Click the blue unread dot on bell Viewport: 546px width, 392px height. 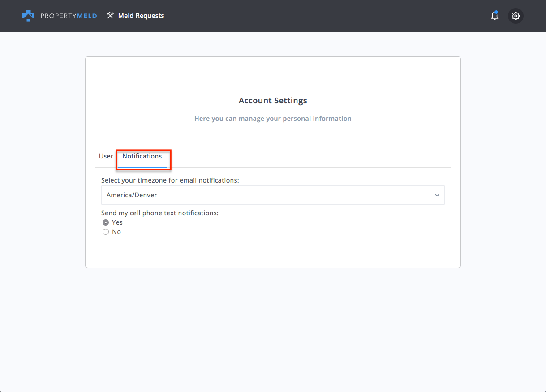tap(496, 12)
